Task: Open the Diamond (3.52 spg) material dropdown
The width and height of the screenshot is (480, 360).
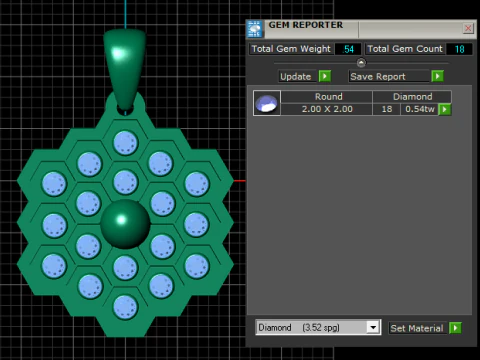Action: (x=373, y=327)
